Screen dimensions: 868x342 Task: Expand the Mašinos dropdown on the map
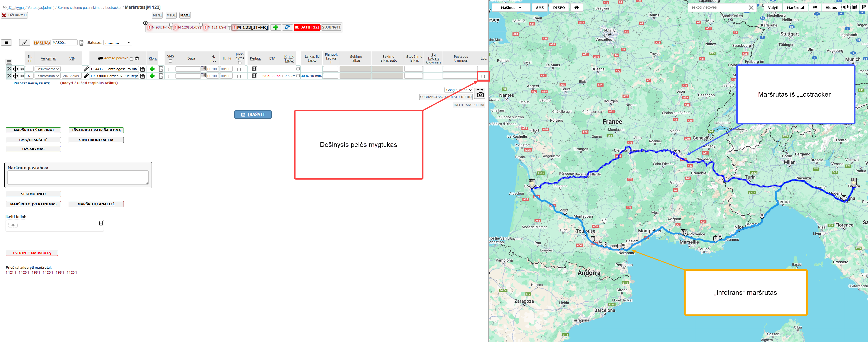tap(511, 7)
